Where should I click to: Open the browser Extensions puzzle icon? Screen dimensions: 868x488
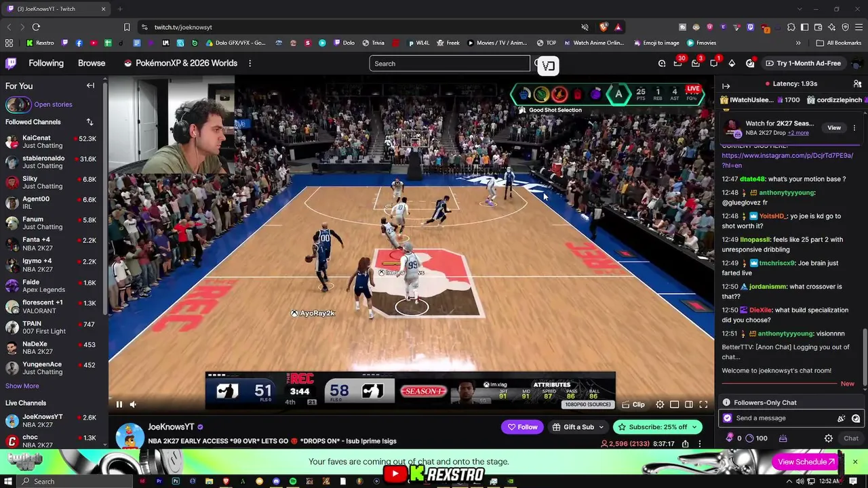pos(791,27)
